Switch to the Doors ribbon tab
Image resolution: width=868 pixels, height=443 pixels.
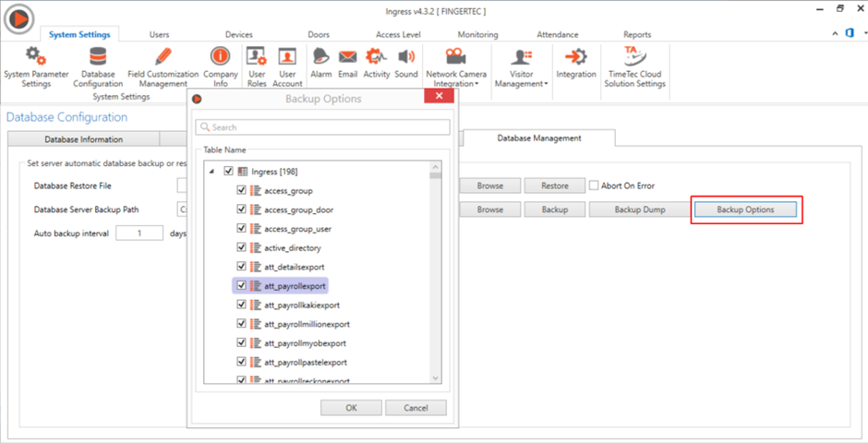tap(319, 34)
